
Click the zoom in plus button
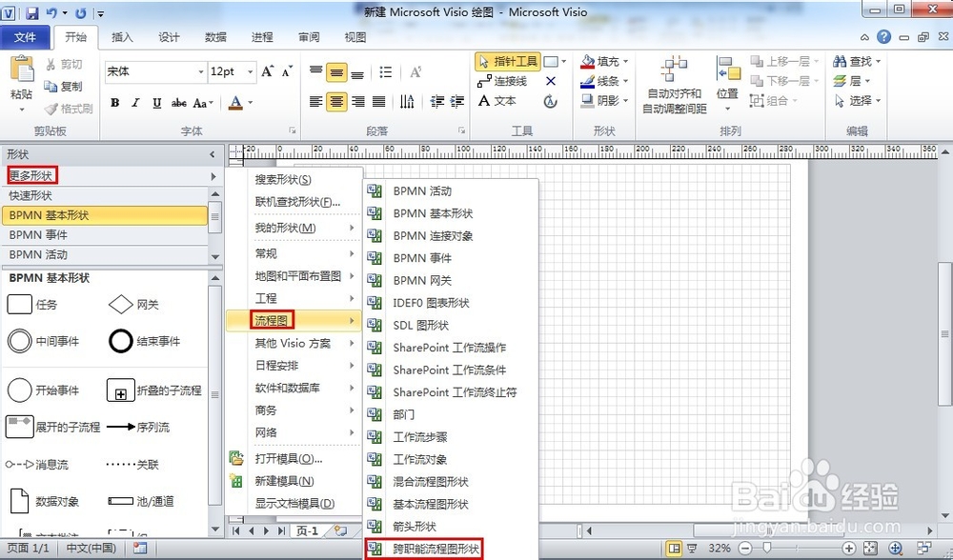[849, 548]
